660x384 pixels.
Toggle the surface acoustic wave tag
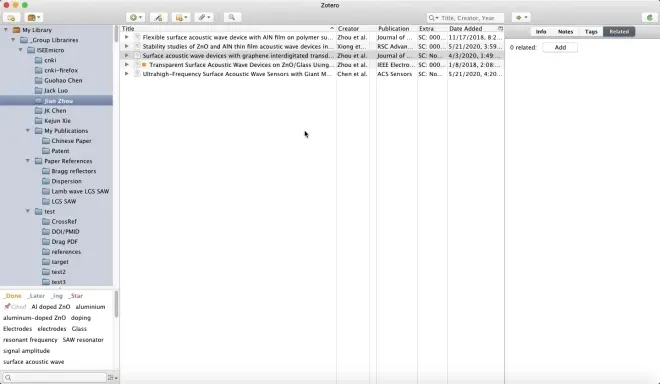(x=34, y=362)
